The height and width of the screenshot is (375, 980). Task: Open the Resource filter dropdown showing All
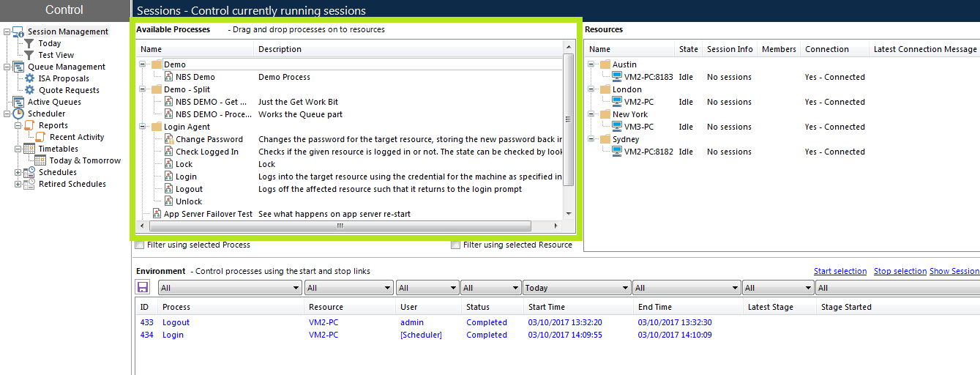(349, 288)
